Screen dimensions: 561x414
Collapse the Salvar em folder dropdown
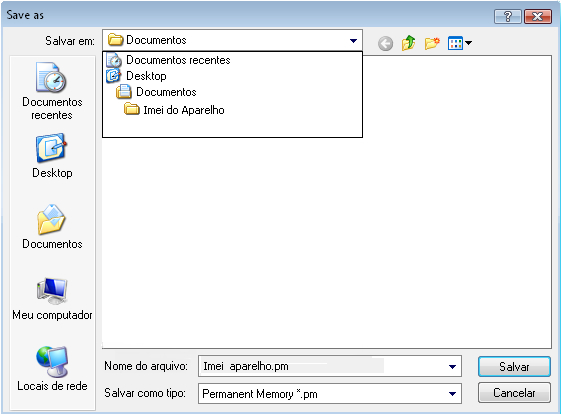(x=353, y=40)
